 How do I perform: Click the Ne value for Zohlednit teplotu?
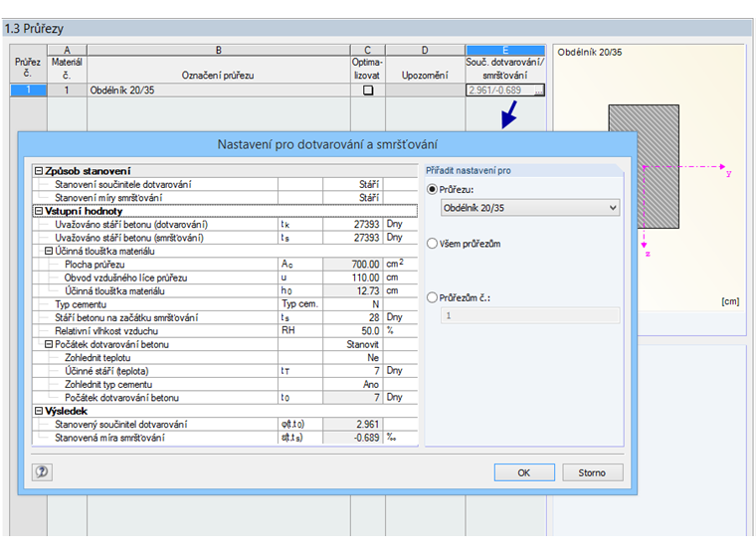[x=353, y=358]
